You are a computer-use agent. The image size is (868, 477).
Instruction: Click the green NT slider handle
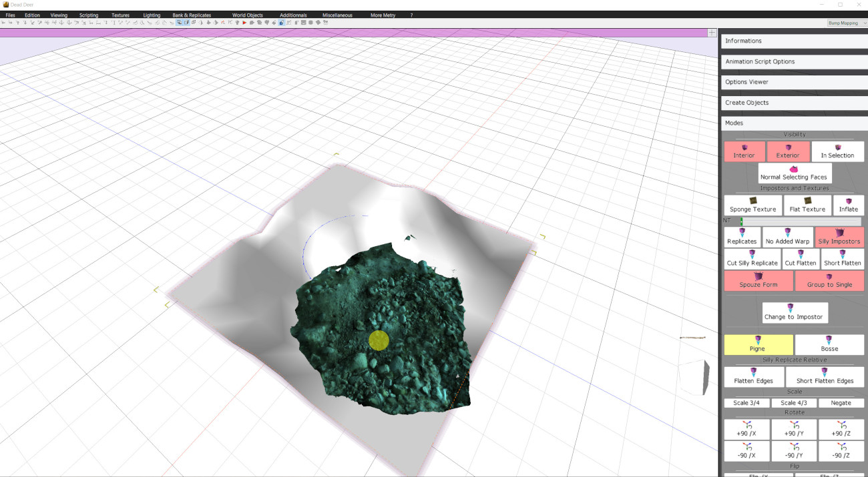coord(741,221)
